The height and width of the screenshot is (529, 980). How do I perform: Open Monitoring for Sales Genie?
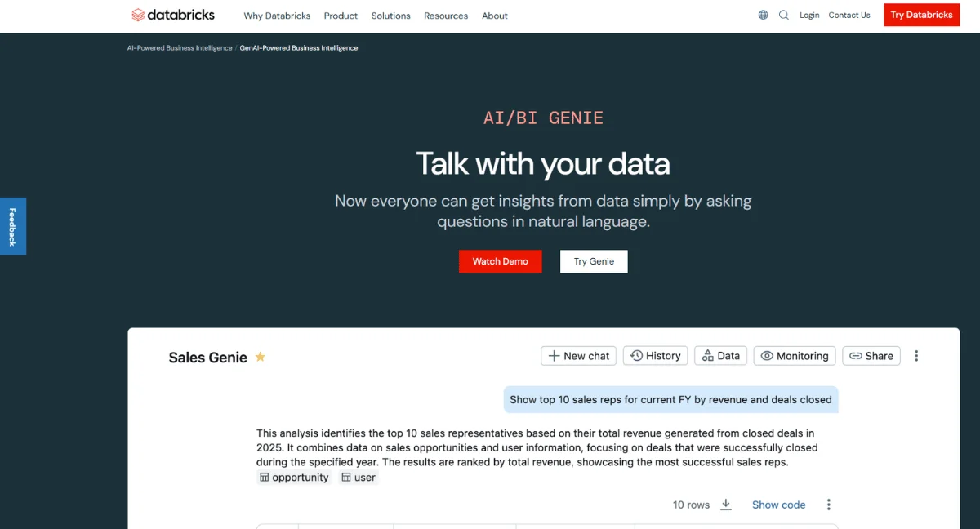coord(794,355)
